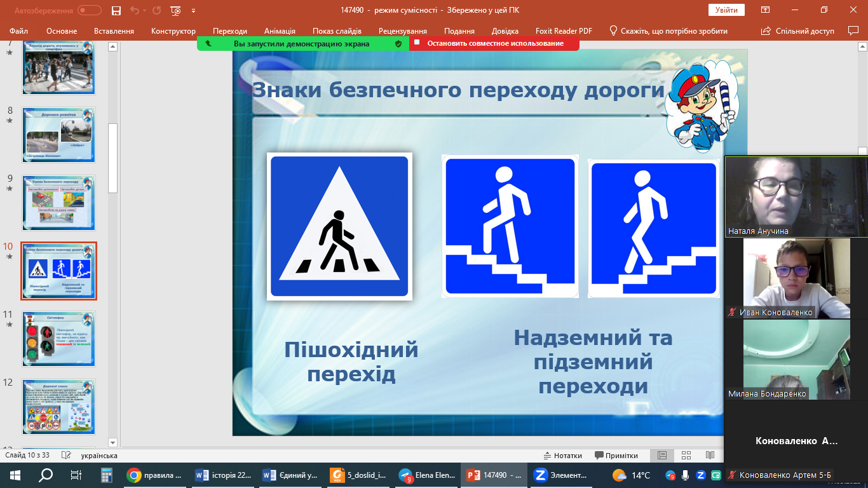Select the overground stairs-up crossing sign image
Image resolution: width=868 pixels, height=488 pixels.
coord(510,226)
